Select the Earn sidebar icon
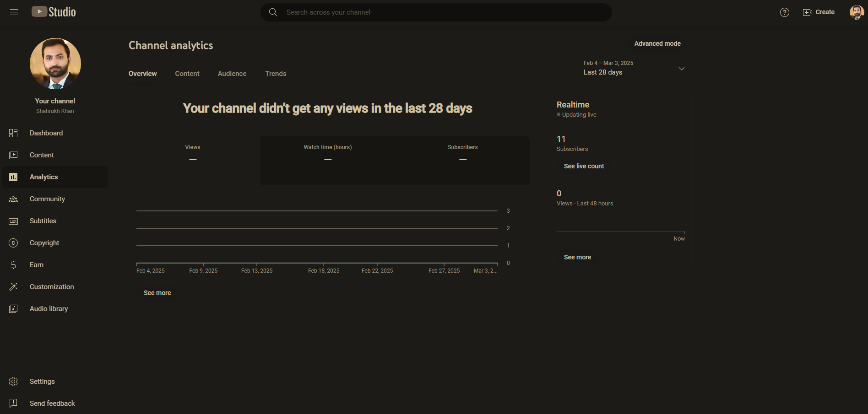Screen dimensions: 868x414 13,264
